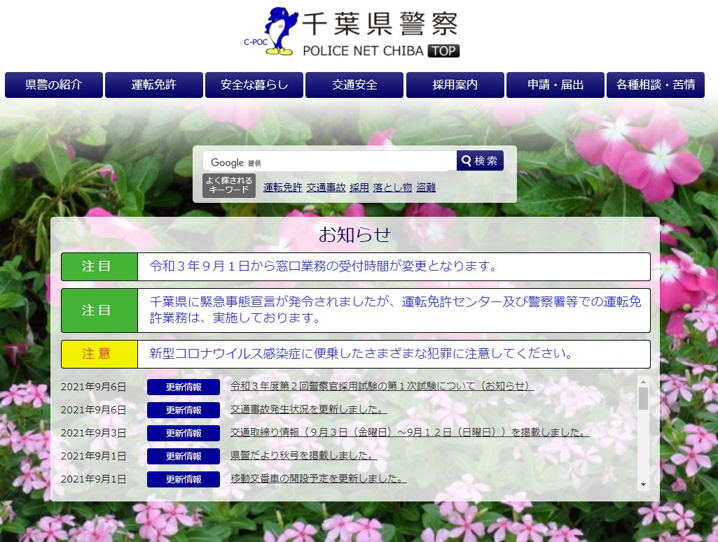The height and width of the screenshot is (542, 718).
Task: Click the 交通事故 keyword link
Action: (326, 187)
